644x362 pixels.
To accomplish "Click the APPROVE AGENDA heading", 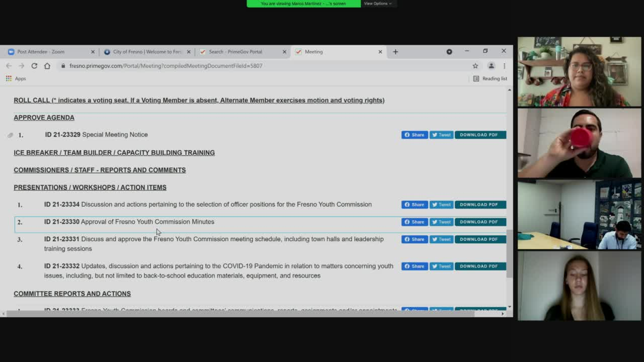I will 44,118.
